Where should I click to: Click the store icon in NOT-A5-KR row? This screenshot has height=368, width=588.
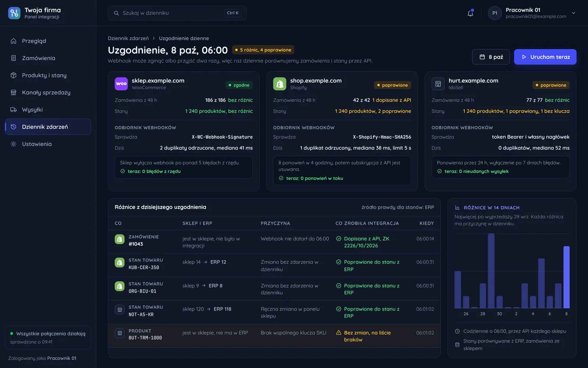119,310
